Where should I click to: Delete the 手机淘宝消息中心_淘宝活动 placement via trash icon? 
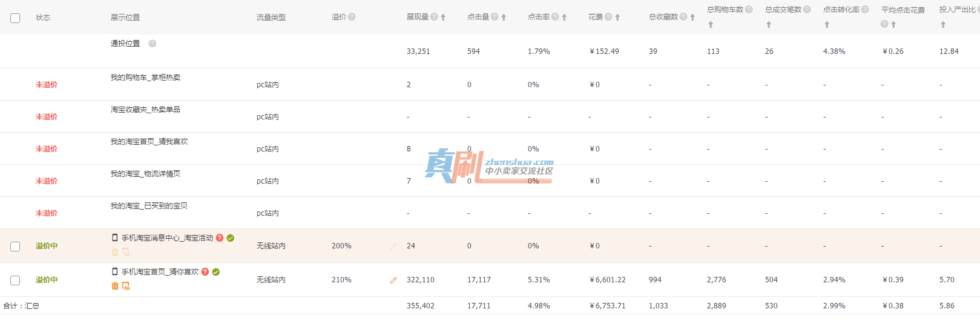coord(115,252)
